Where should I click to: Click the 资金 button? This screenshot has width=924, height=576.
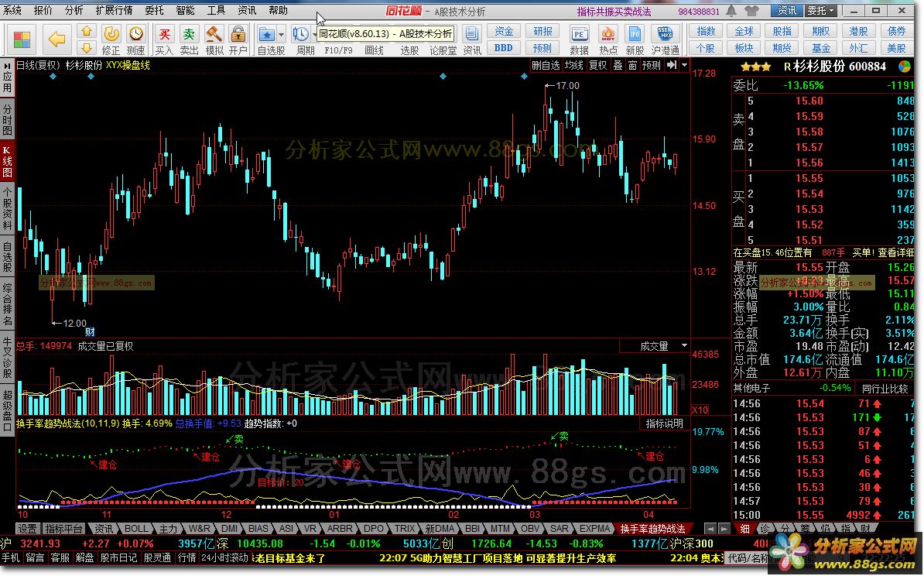pos(504,32)
